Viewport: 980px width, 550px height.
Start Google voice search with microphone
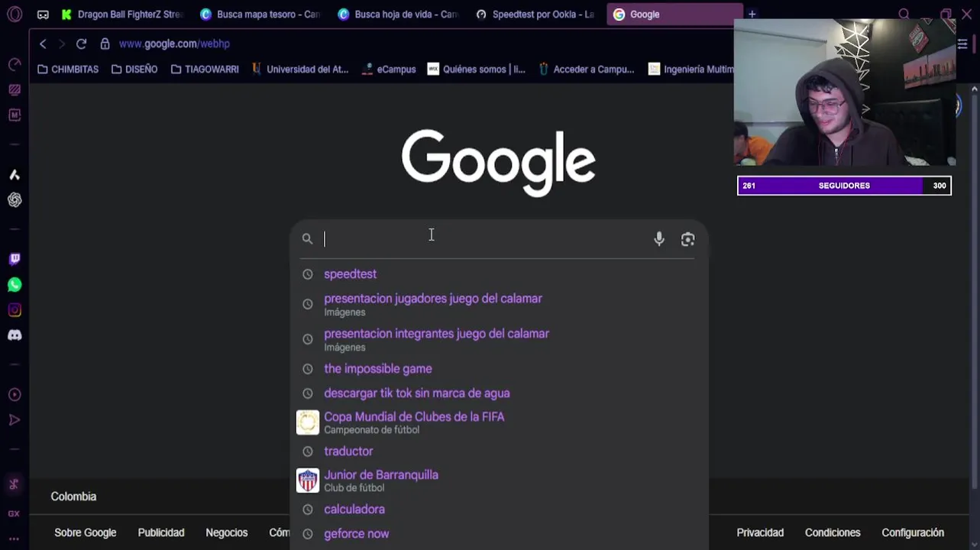click(x=659, y=239)
